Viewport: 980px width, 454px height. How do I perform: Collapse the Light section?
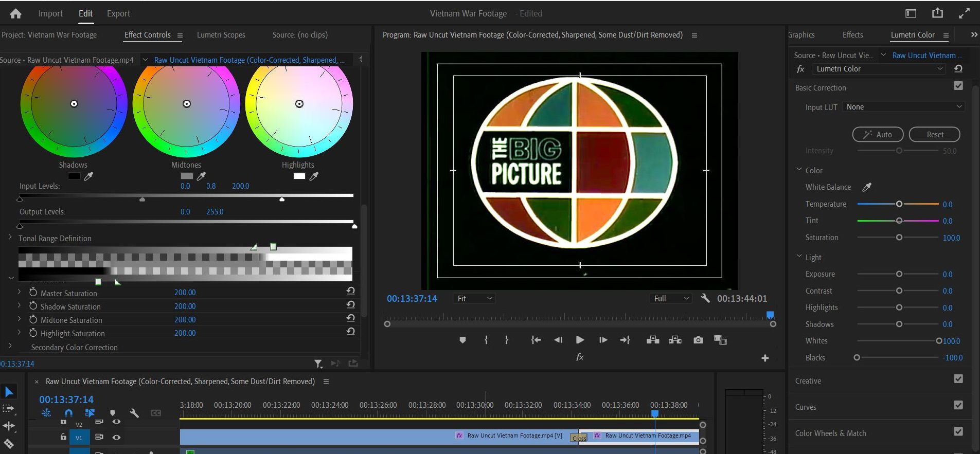799,256
